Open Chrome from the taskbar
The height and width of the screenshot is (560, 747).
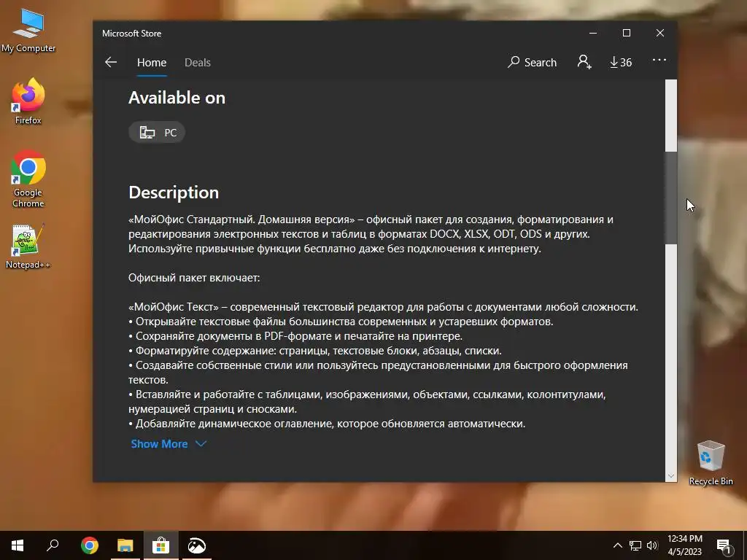[89, 545]
